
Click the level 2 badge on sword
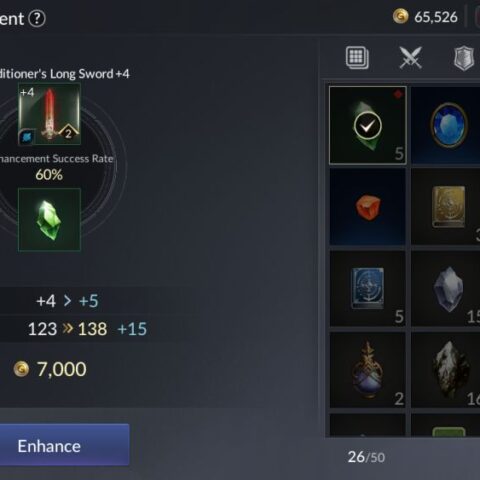pos(68,133)
